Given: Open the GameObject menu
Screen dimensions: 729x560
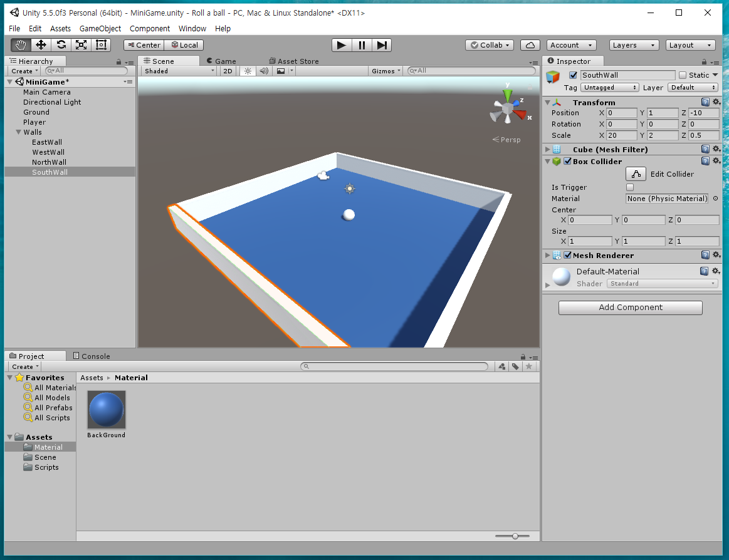Looking at the screenshot, I should tap(101, 28).
